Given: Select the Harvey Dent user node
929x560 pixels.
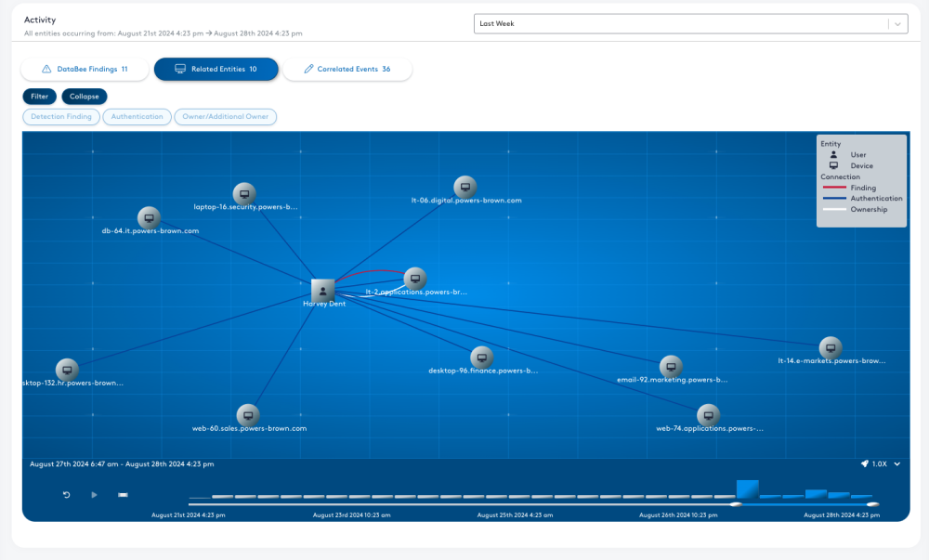Looking at the screenshot, I should coord(323,291).
